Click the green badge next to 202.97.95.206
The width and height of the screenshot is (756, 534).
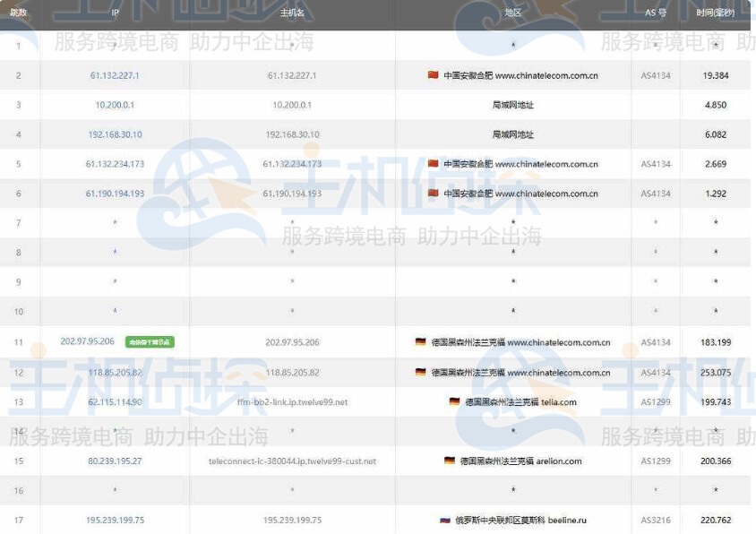pos(150,342)
